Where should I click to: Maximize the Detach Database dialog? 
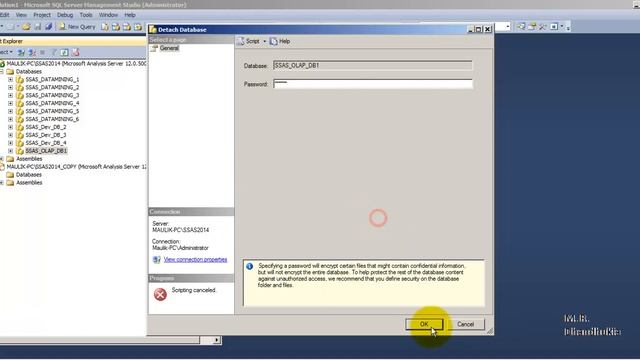pos(478,29)
